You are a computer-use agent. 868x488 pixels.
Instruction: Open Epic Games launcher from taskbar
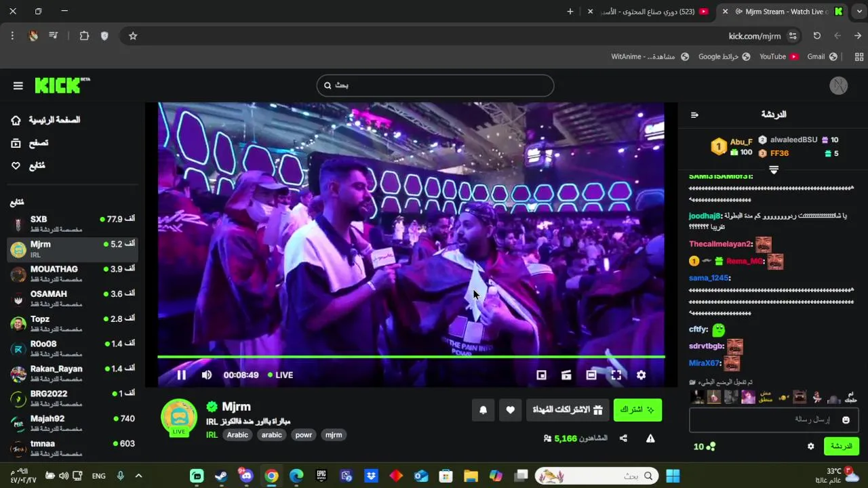pos(321,476)
